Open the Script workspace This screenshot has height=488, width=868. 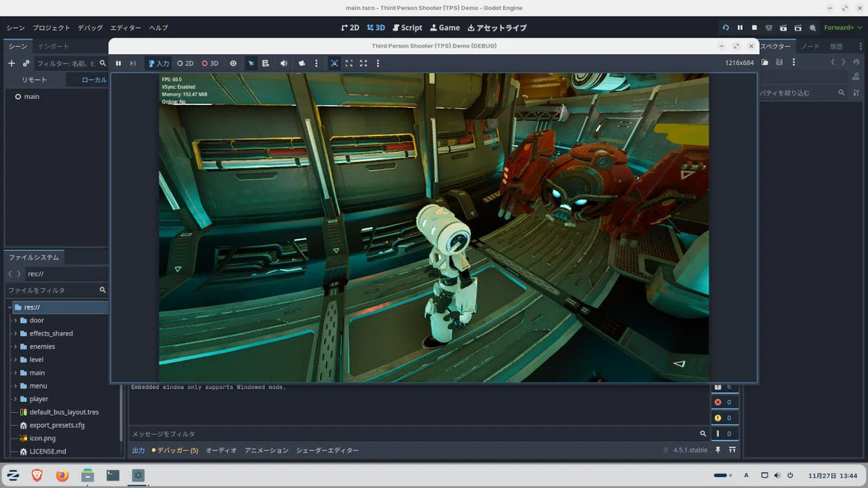(x=407, y=27)
